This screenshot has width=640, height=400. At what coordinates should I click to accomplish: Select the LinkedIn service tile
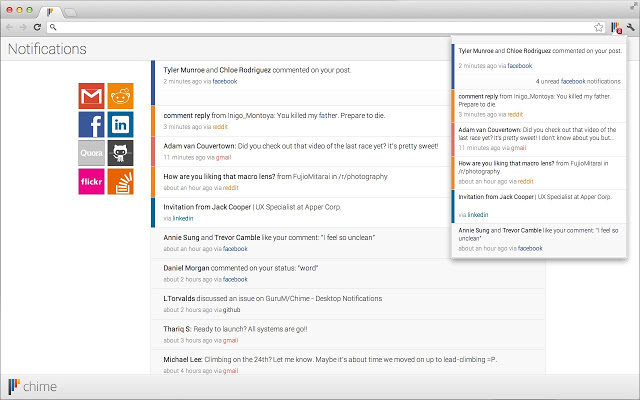coord(120,124)
